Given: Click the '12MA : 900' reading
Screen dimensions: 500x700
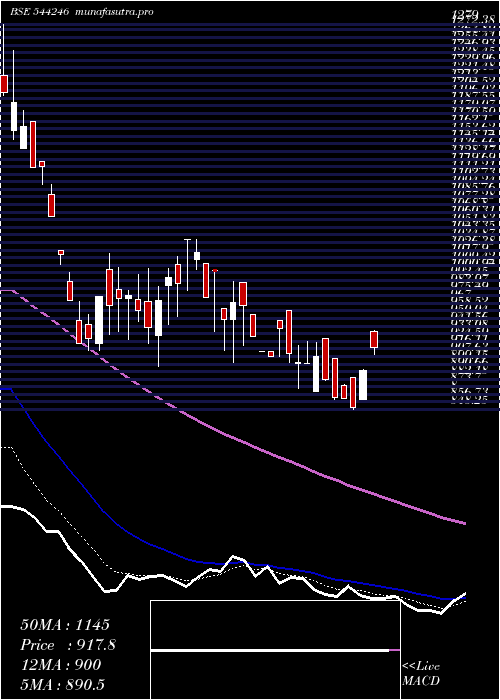Looking at the screenshot, I should [x=61, y=665].
